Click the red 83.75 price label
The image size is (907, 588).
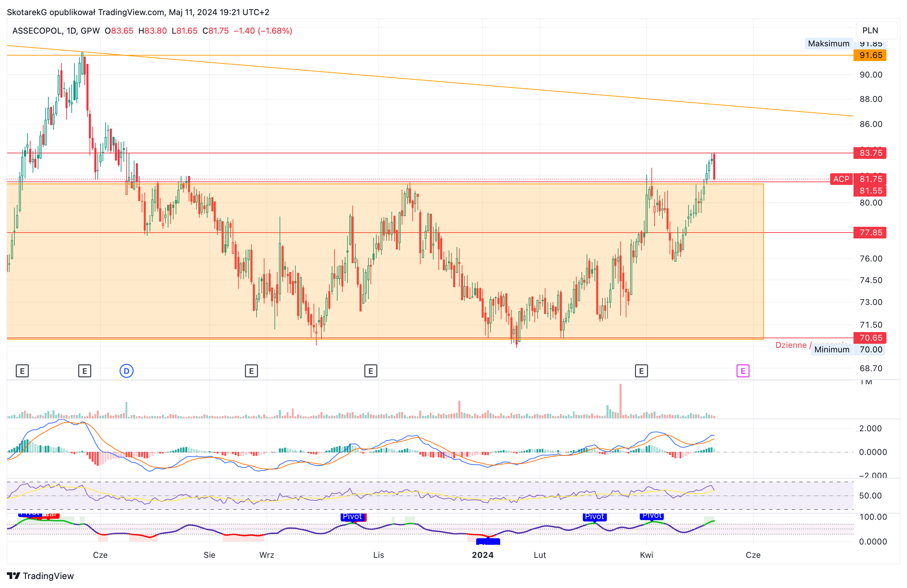coord(870,153)
